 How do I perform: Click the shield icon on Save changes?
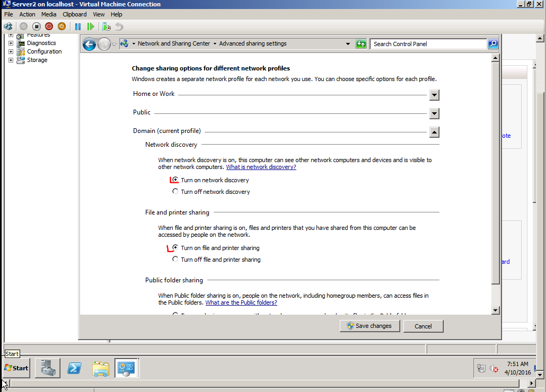[350, 326]
